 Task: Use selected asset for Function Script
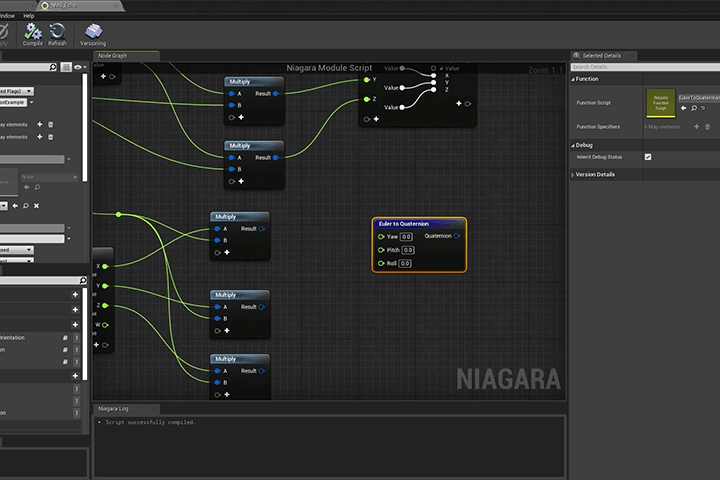[683, 108]
